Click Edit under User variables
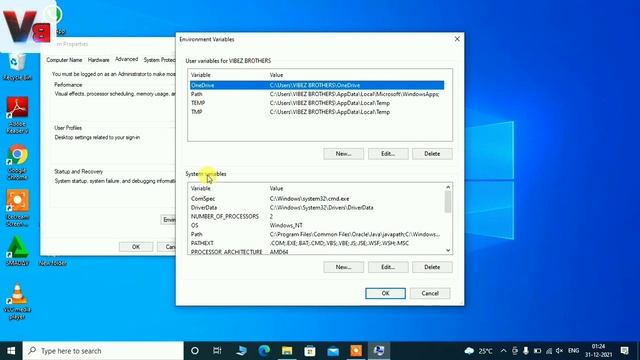Screen dimensions: 640x360 pos(388,154)
